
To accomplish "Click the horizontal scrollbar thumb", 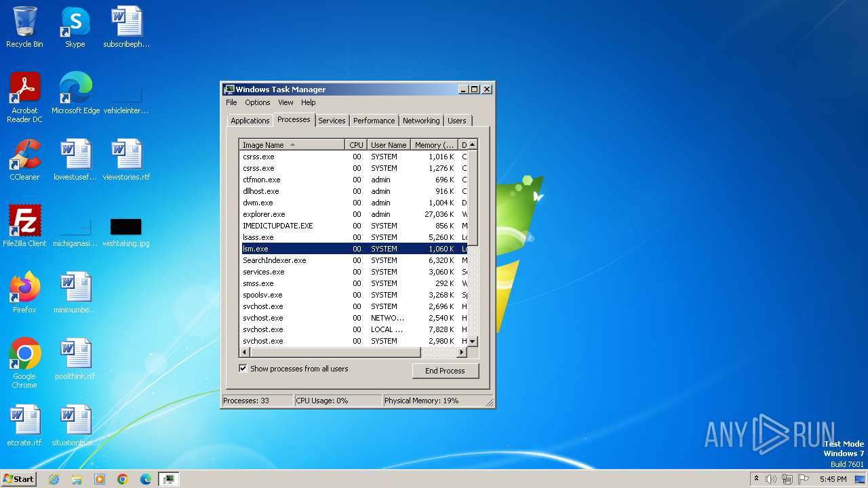I will [336, 352].
